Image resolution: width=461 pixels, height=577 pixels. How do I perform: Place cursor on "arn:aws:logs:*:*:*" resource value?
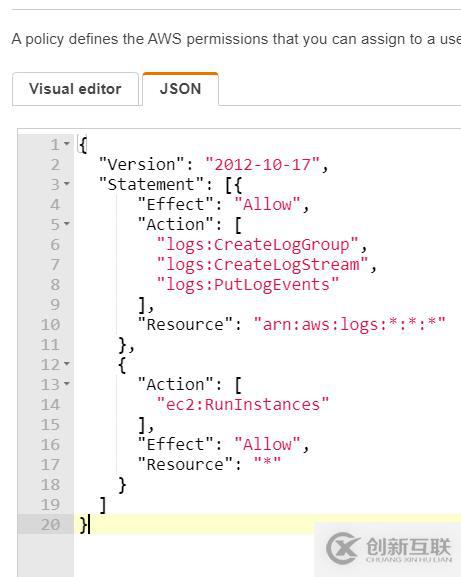tap(350, 325)
